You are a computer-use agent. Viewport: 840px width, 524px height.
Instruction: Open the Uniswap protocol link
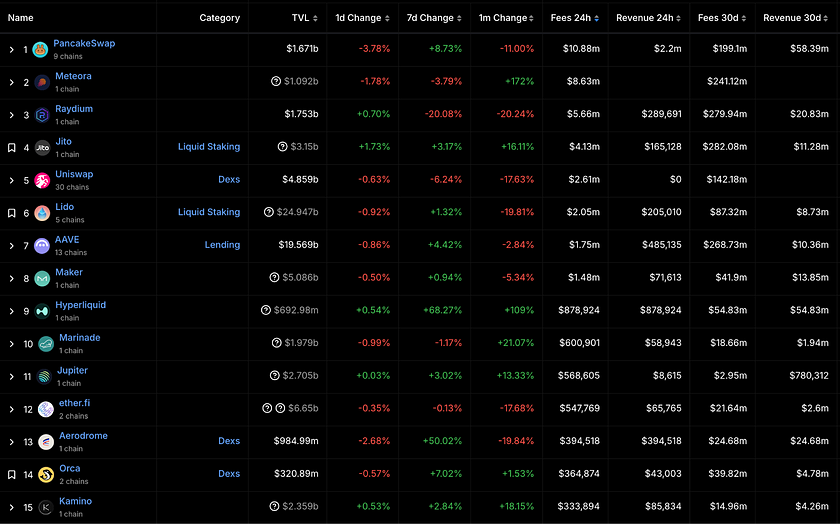click(74, 174)
